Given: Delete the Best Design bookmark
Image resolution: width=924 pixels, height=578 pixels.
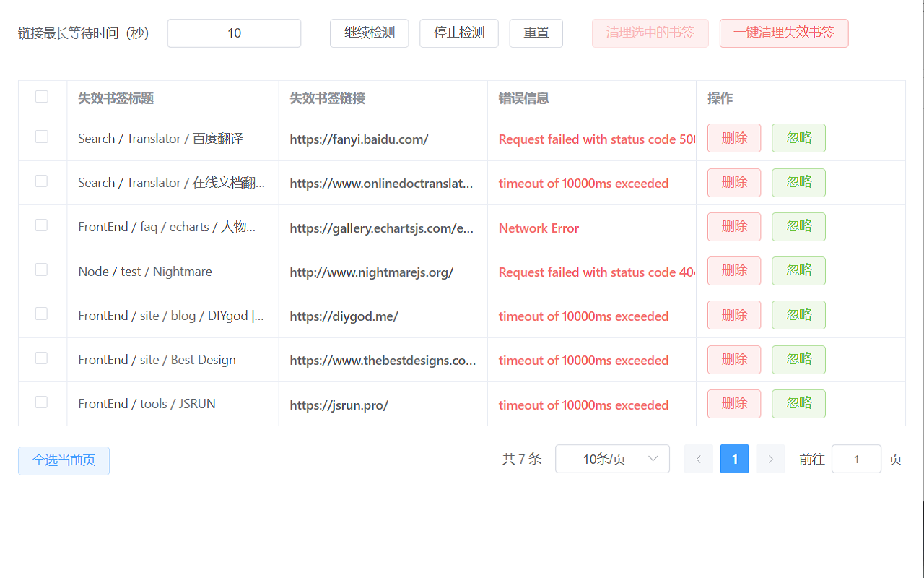Looking at the screenshot, I should tap(734, 360).
